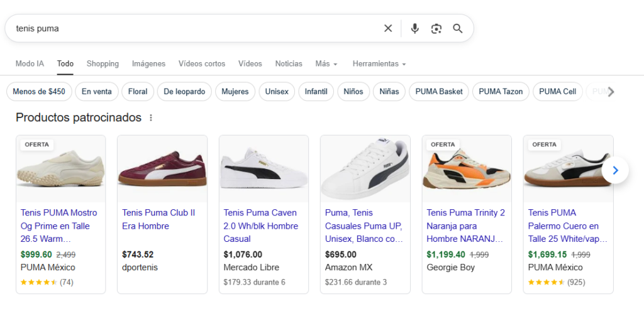The image size is (644, 311).
Task: Select the PUMA Basket filter chip
Action: [x=439, y=92]
